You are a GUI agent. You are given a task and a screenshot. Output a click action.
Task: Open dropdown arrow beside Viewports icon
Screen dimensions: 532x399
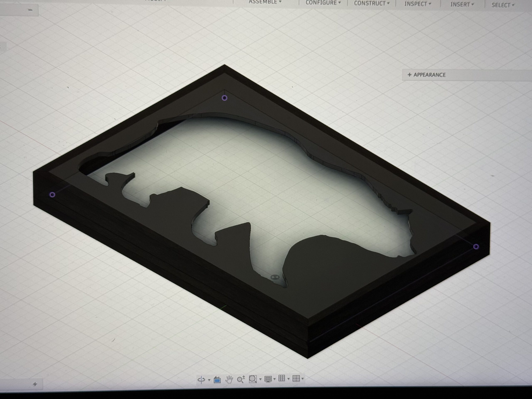303,379
